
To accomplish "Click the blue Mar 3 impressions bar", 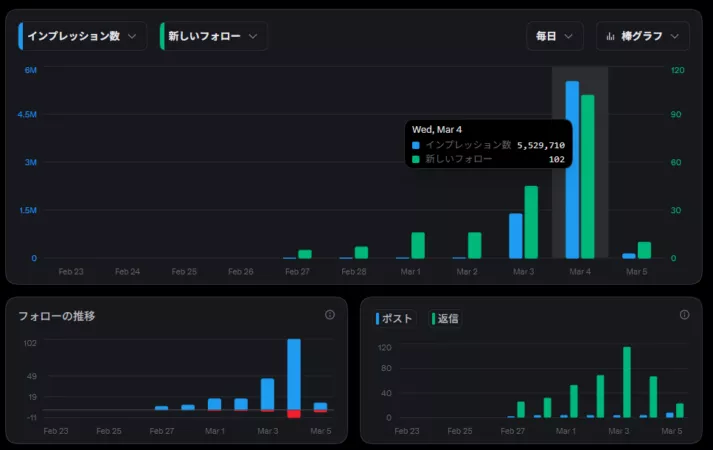I will coord(516,236).
